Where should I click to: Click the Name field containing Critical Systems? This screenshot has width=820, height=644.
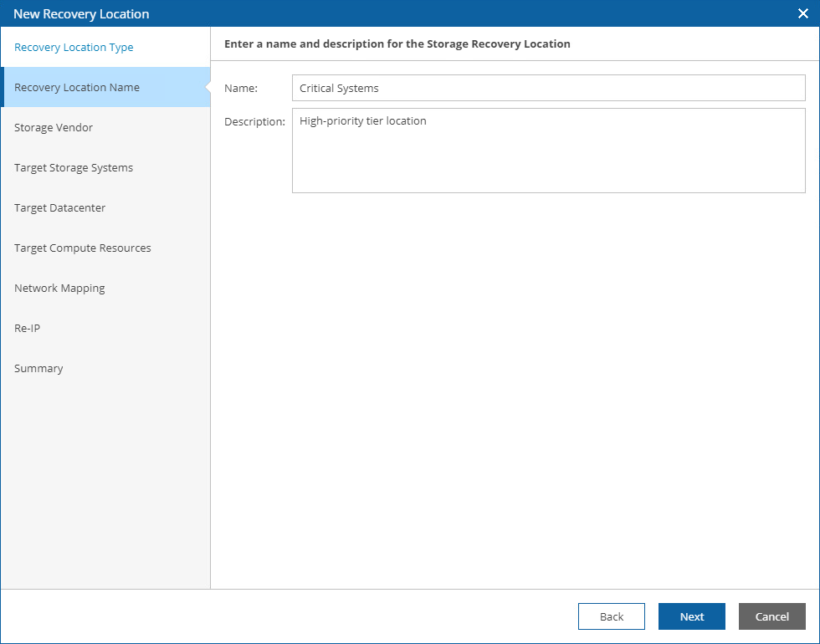point(548,88)
